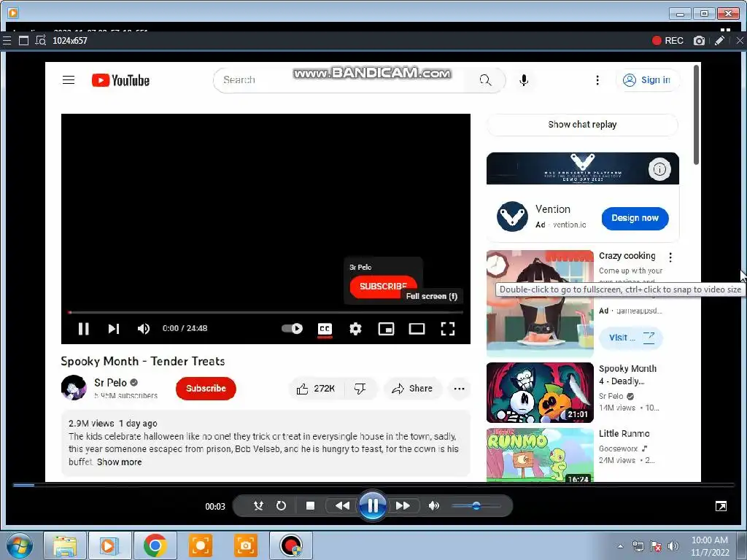Pause the YouTube video
This screenshot has height=560, width=747.
83,329
